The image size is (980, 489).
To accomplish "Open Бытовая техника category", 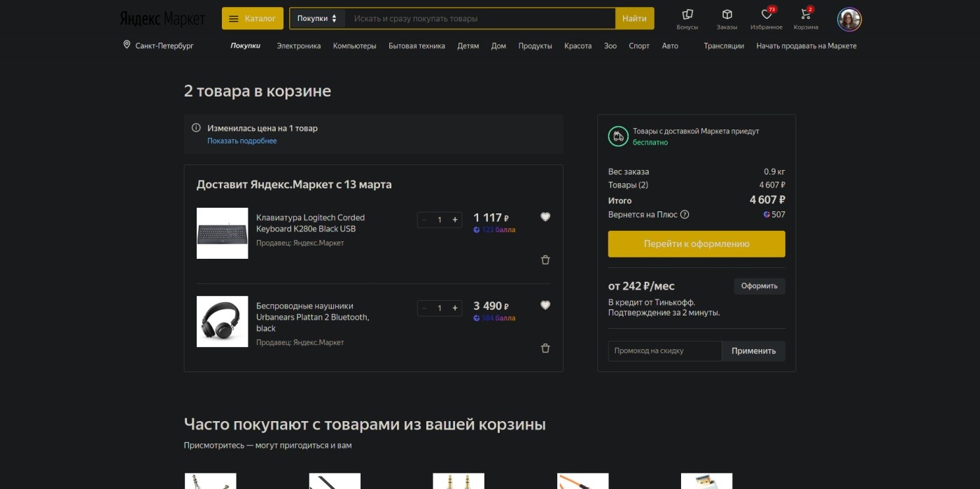I will coord(416,45).
